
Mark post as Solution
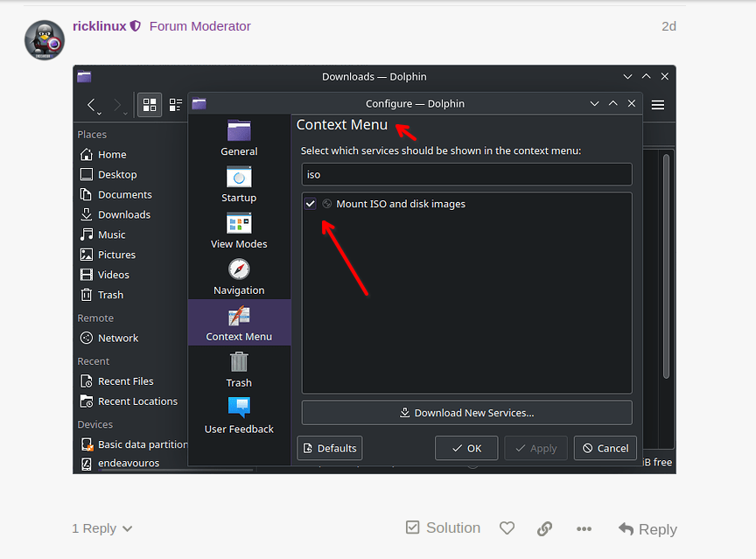(x=443, y=528)
